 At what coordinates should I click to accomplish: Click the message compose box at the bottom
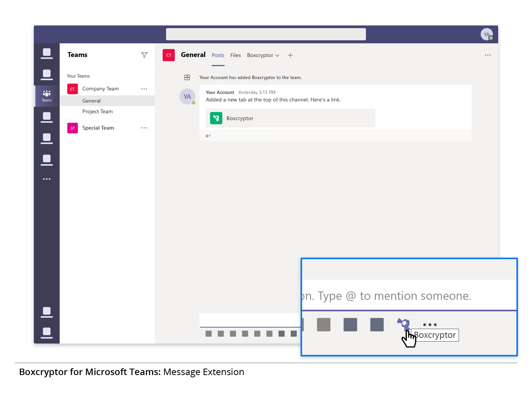click(251, 320)
